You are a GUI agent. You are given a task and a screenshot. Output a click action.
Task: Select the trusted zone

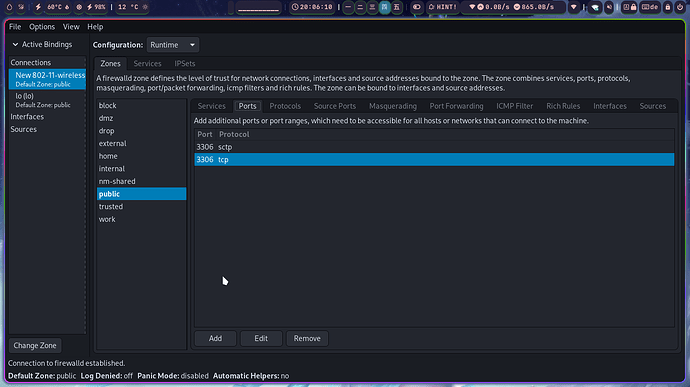click(x=142, y=206)
